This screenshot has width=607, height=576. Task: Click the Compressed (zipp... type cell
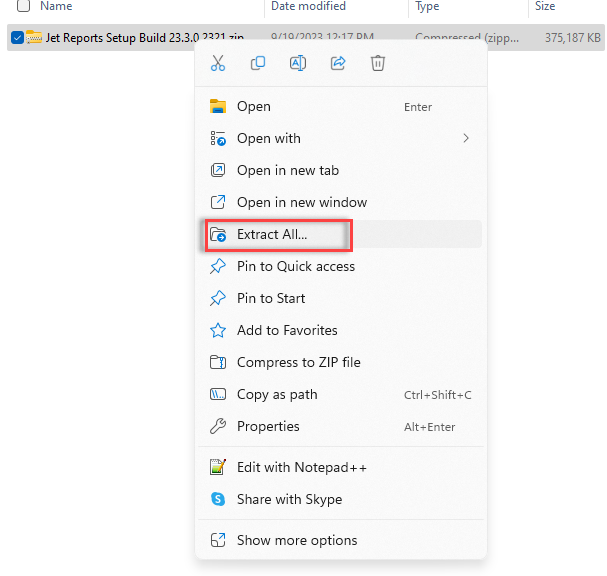point(467,38)
